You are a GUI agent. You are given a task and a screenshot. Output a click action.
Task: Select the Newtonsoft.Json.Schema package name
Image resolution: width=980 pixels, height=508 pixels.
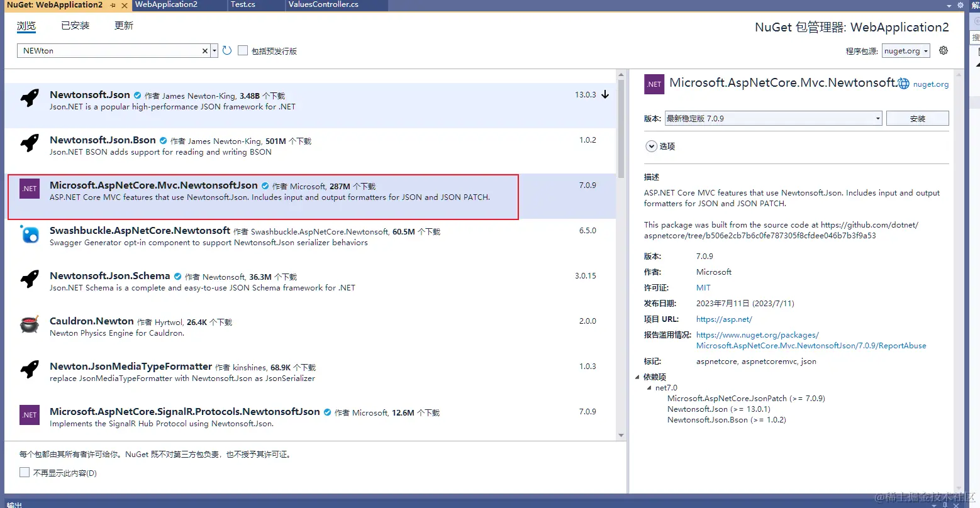tap(110, 276)
